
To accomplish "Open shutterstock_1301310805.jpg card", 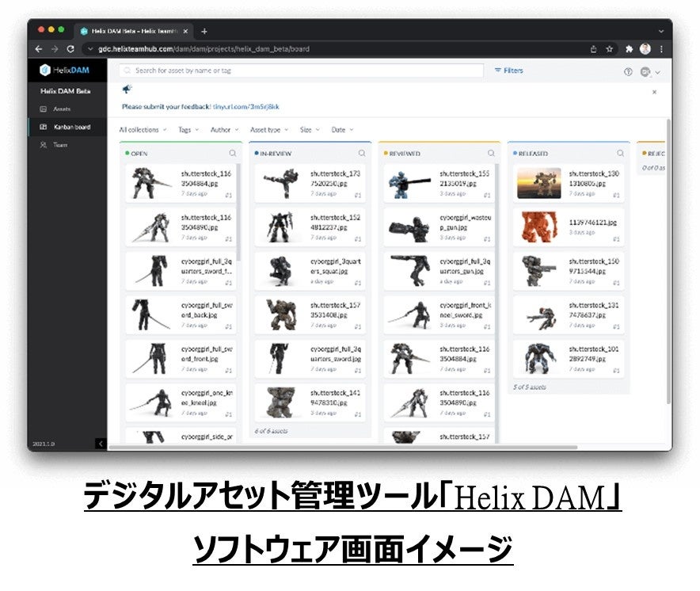I will 569,183.
